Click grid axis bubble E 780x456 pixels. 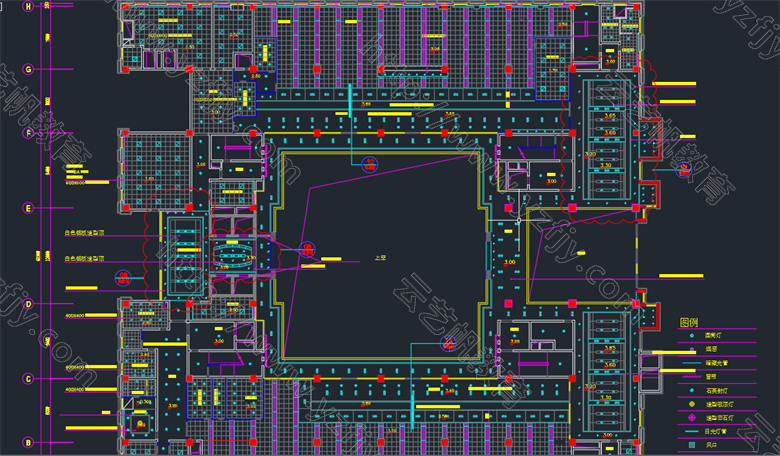point(28,208)
